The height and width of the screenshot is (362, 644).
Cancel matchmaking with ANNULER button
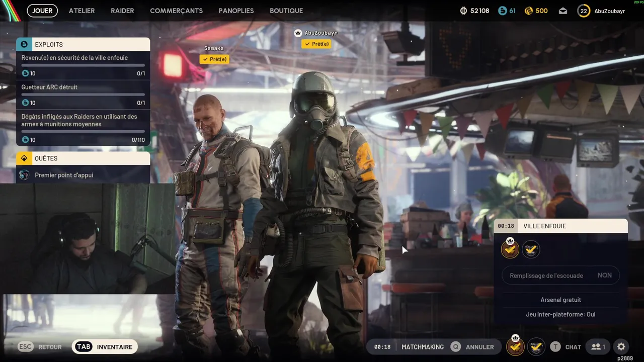tap(479, 347)
